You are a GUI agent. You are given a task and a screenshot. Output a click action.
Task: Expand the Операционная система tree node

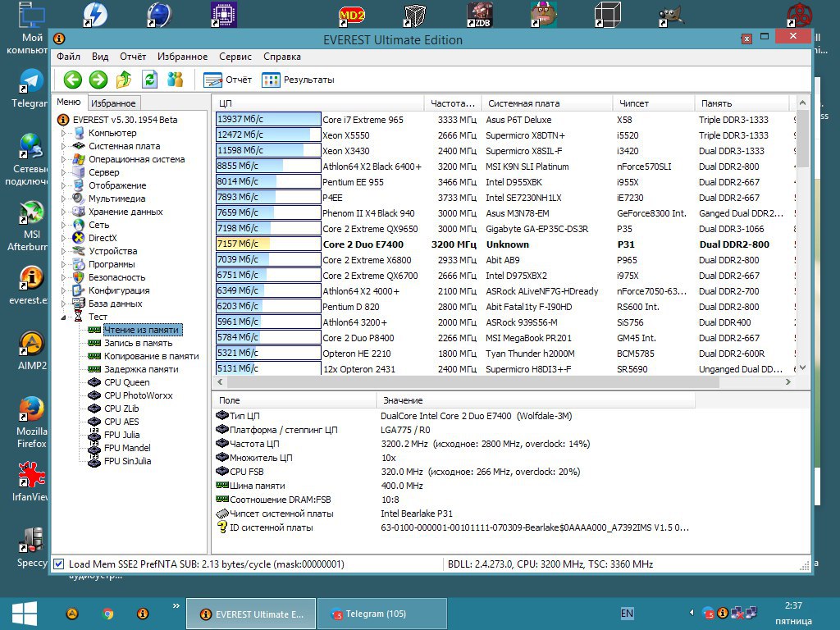pos(63,160)
